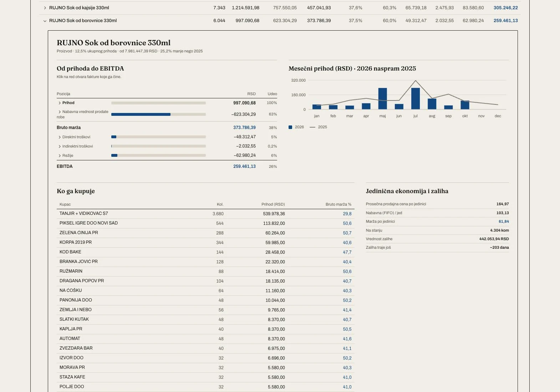Click the Vrednost zalihe value 442.053,94 RSD
The height and width of the screenshot is (392, 560).
494,239
